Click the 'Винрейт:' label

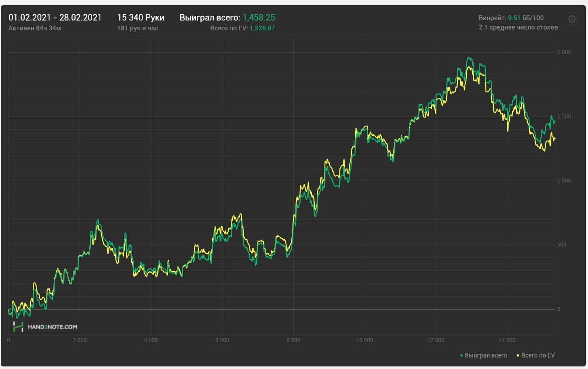click(492, 18)
